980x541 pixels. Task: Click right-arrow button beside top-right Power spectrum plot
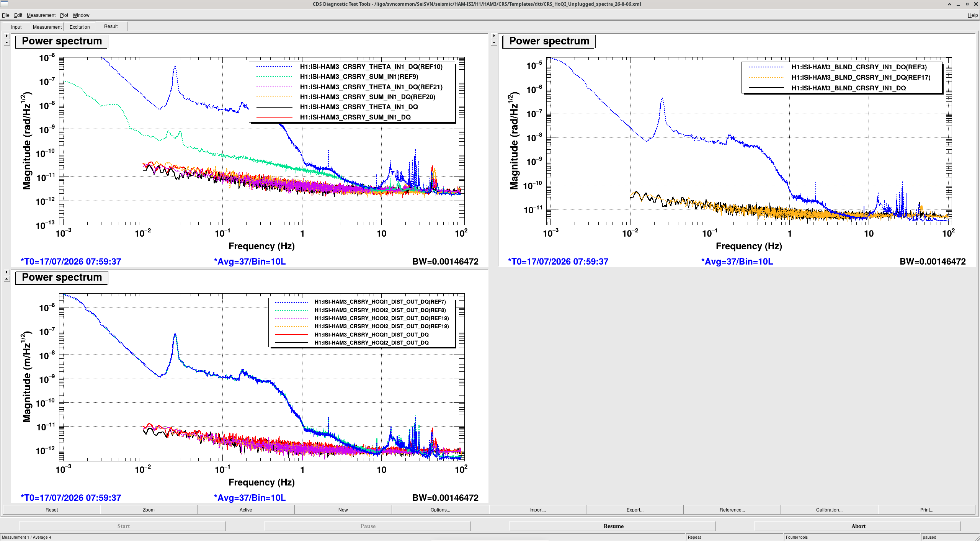coord(494,36)
